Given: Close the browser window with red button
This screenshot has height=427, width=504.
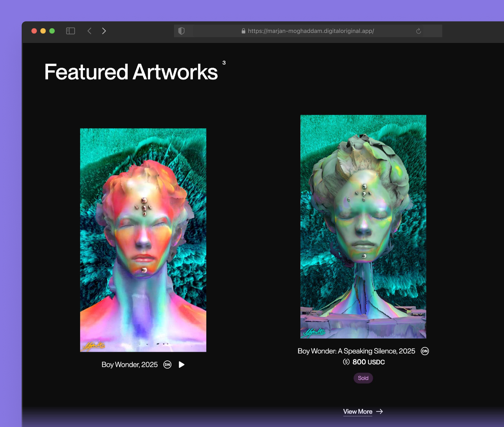Looking at the screenshot, I should (x=34, y=31).
